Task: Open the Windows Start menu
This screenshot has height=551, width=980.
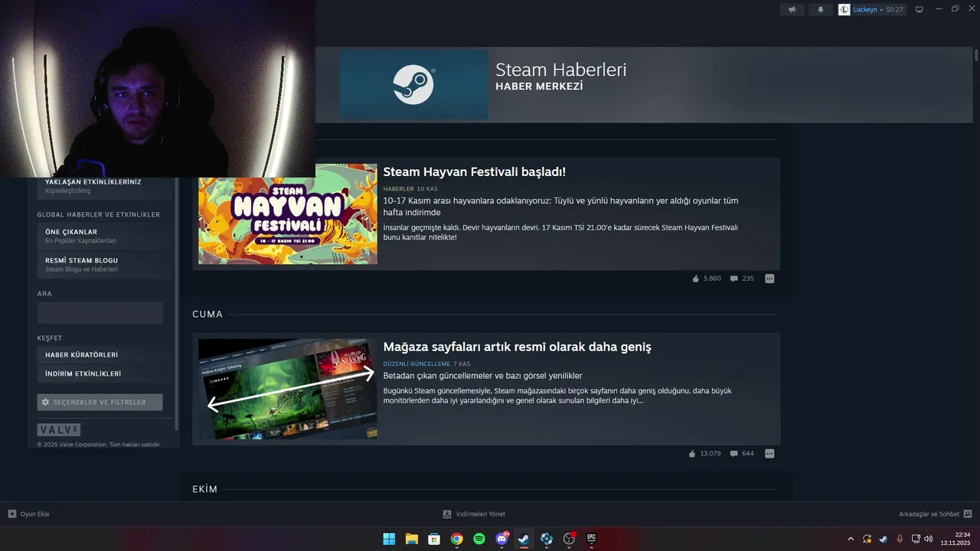Action: coord(389,539)
